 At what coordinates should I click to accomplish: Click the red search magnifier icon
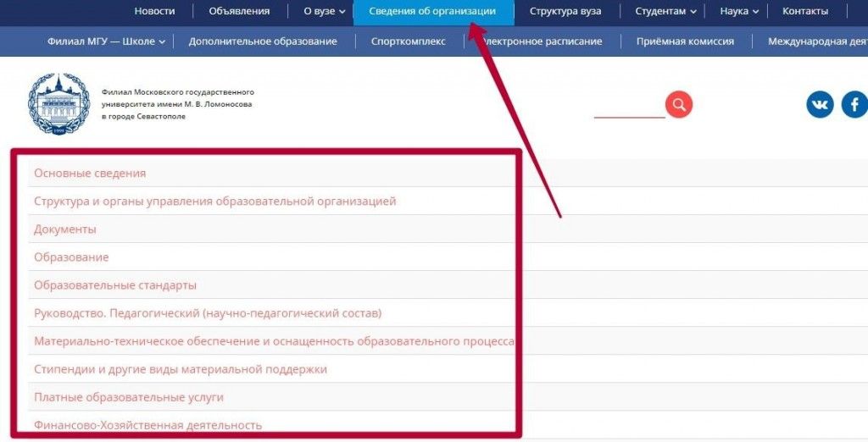[678, 105]
